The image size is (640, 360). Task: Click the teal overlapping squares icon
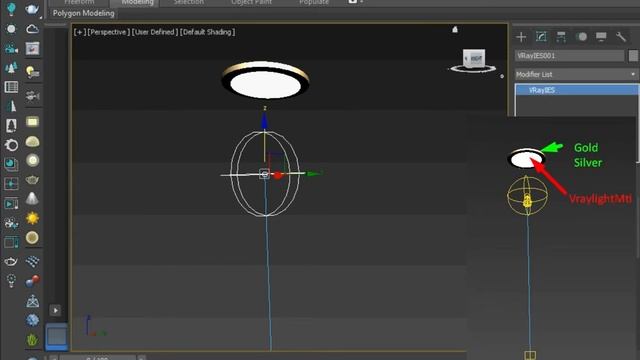coord(11,164)
